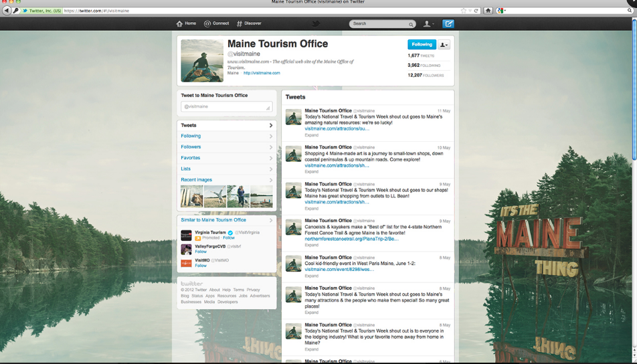Follow Virginia Tourism account
Image resolution: width=637 pixels, height=364 pixels.
click(229, 238)
